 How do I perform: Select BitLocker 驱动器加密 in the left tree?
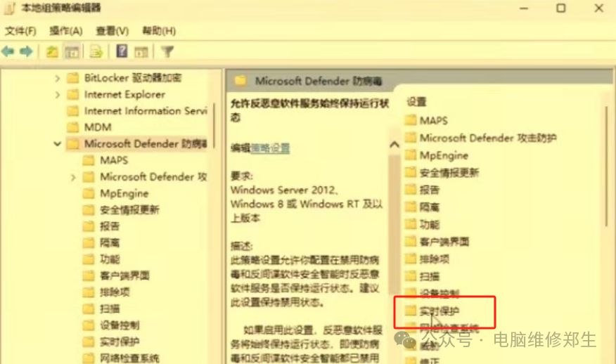pyautogui.click(x=133, y=78)
